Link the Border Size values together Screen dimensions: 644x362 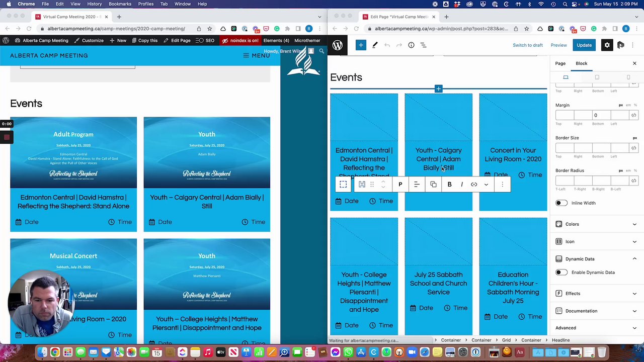(634, 148)
